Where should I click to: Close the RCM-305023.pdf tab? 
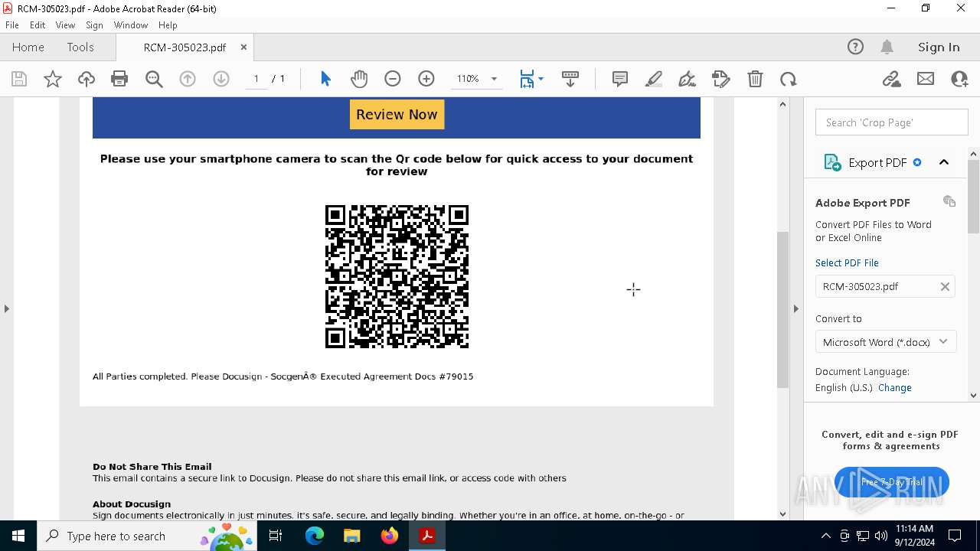243,47
